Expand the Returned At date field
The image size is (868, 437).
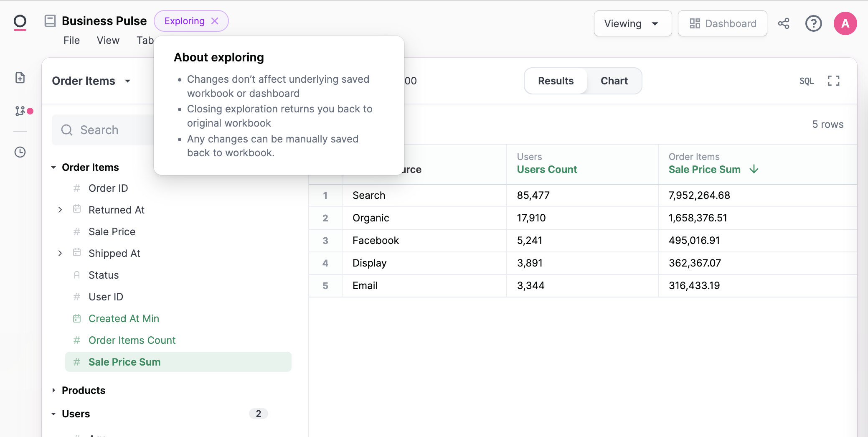coord(60,210)
